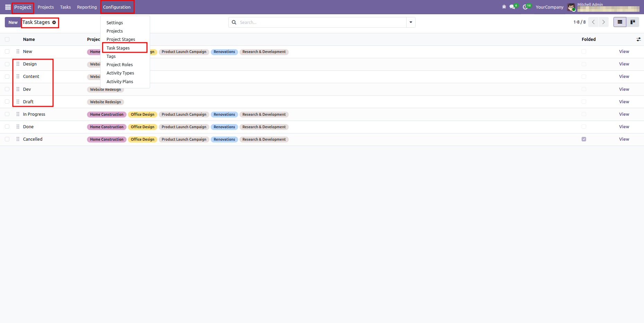644x323 pixels.
Task: Click the Folded column header
Action: (x=589, y=40)
